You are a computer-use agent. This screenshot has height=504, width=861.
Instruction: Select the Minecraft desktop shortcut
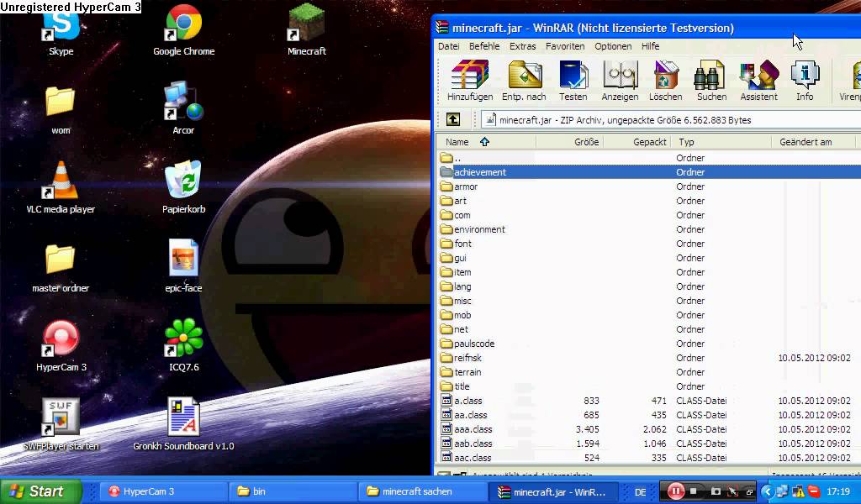pyautogui.click(x=307, y=30)
